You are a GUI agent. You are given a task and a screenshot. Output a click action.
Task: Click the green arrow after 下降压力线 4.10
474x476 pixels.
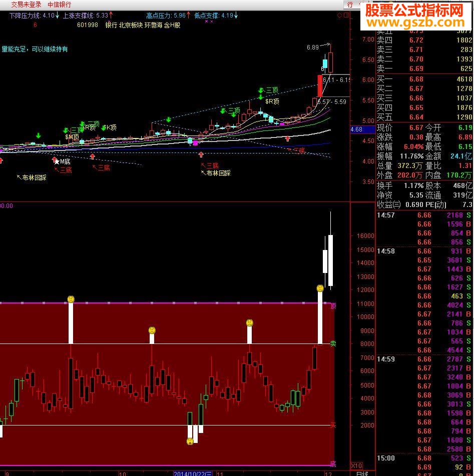57,15
